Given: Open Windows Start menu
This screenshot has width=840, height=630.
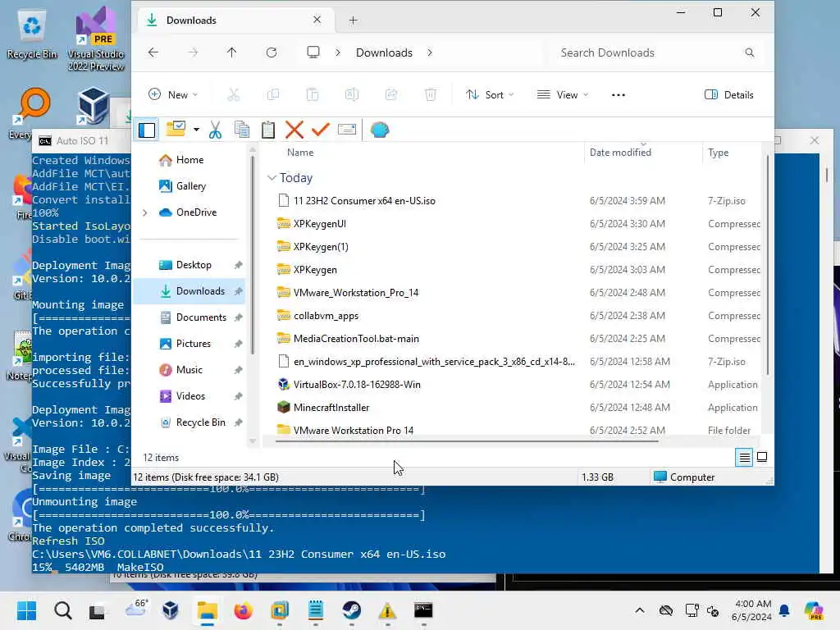Looking at the screenshot, I should pyautogui.click(x=26, y=610).
